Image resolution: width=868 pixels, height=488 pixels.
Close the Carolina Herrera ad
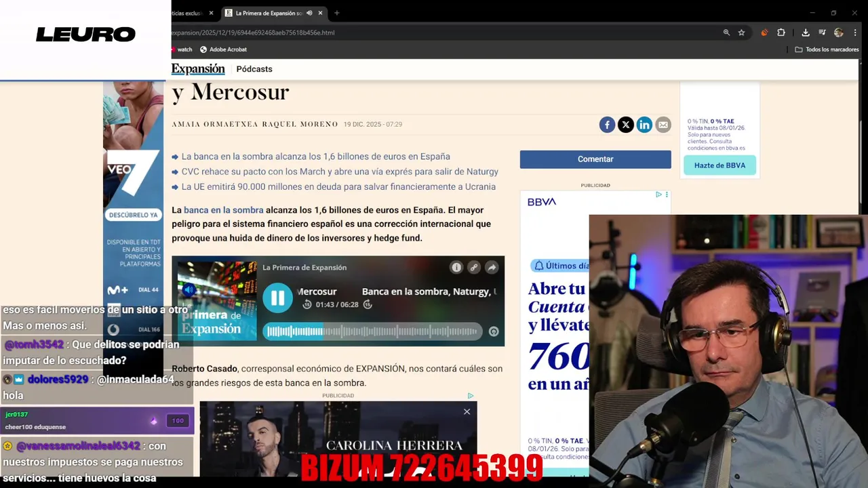467,411
